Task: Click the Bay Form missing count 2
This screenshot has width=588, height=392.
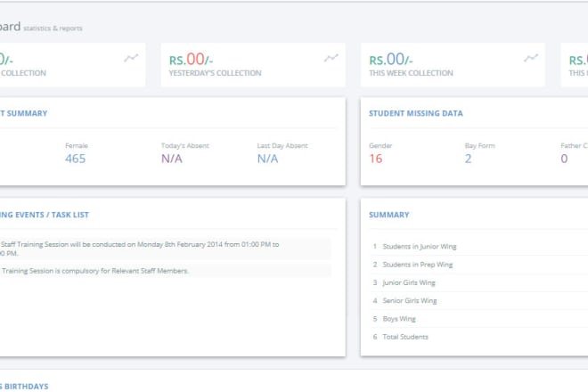Action: coord(468,159)
